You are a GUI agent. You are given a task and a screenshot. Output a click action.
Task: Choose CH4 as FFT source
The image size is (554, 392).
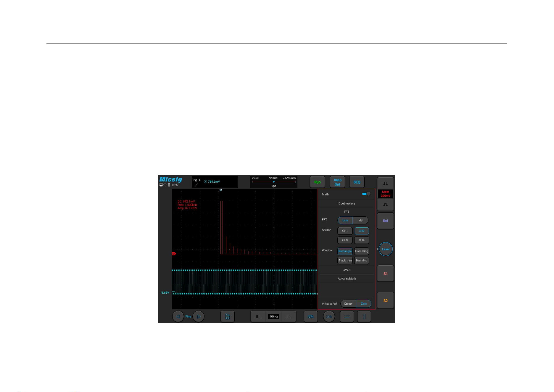[x=362, y=240]
